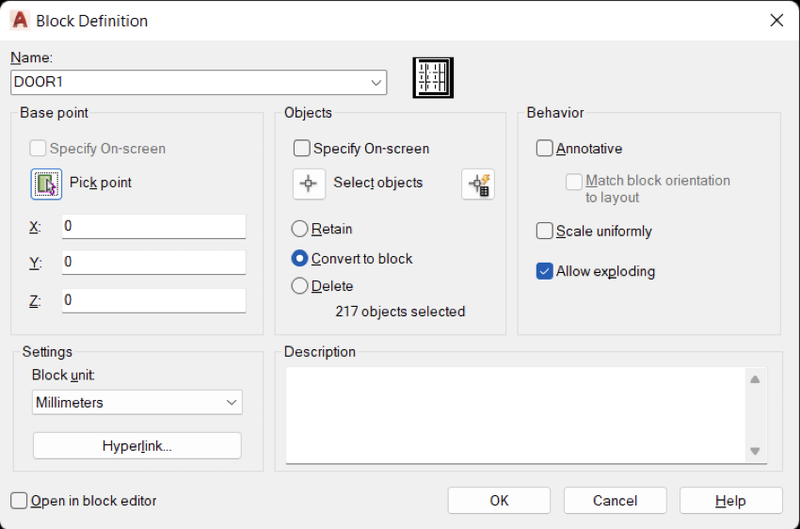
Task: Click the Cancel button
Action: pos(615,500)
